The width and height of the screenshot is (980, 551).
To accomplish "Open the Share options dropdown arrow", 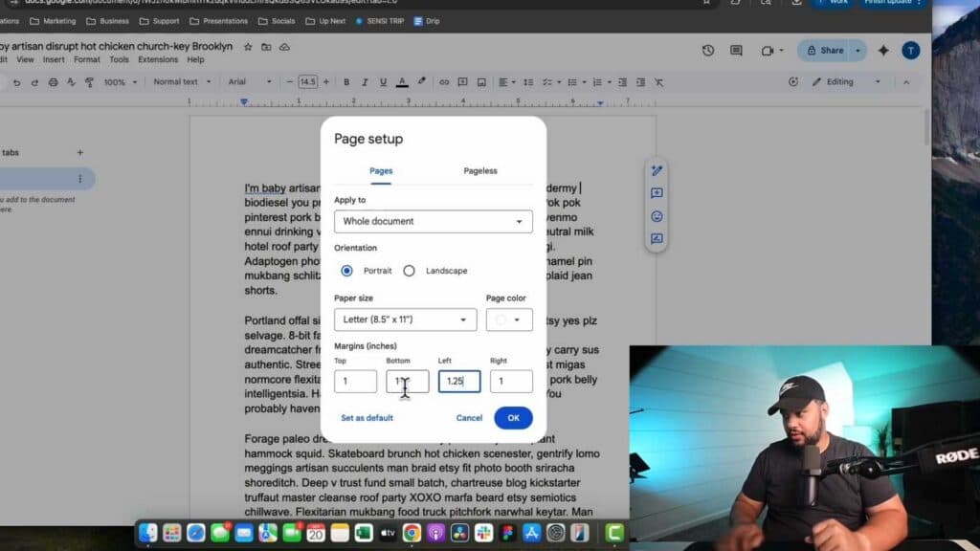I will tap(858, 51).
